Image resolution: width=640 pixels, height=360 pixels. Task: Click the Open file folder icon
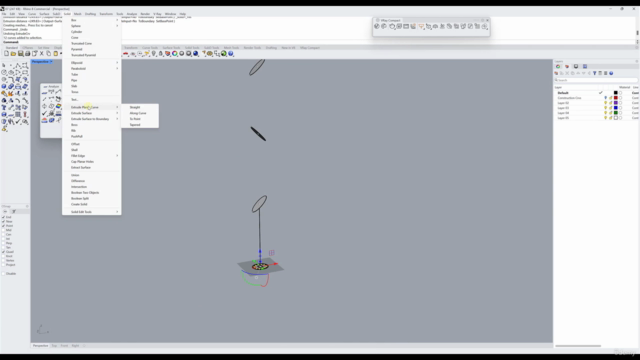point(13,53)
